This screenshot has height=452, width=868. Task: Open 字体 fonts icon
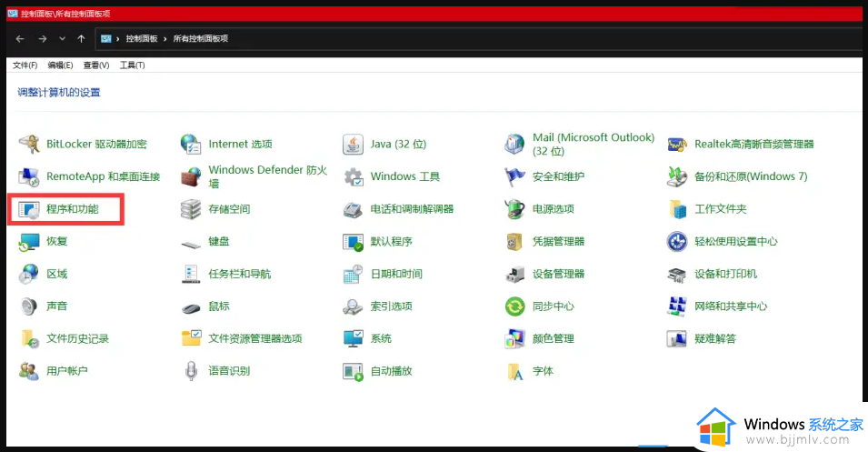pyautogui.click(x=514, y=372)
